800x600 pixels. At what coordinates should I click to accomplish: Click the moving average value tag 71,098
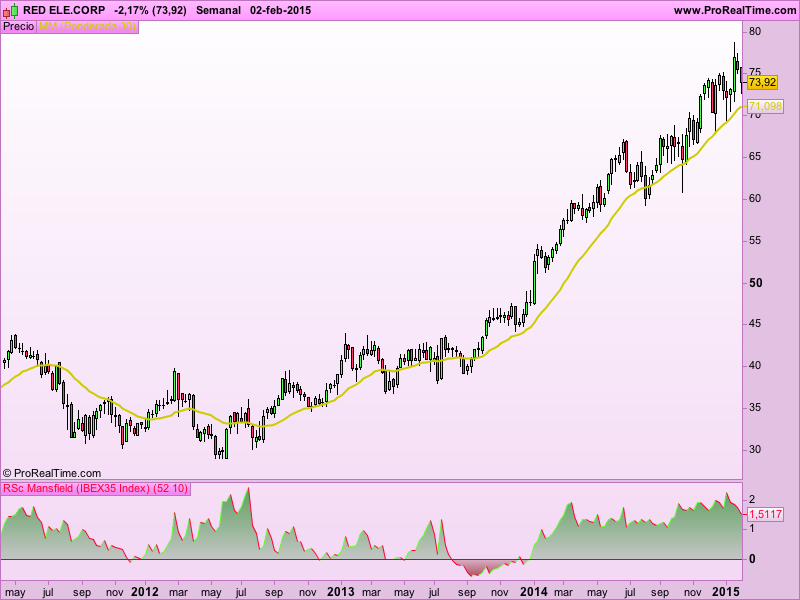tap(765, 106)
